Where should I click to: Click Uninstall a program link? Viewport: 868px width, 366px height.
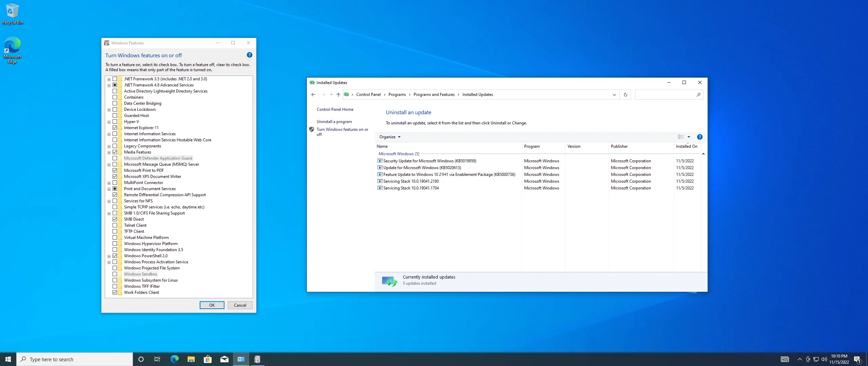334,122
